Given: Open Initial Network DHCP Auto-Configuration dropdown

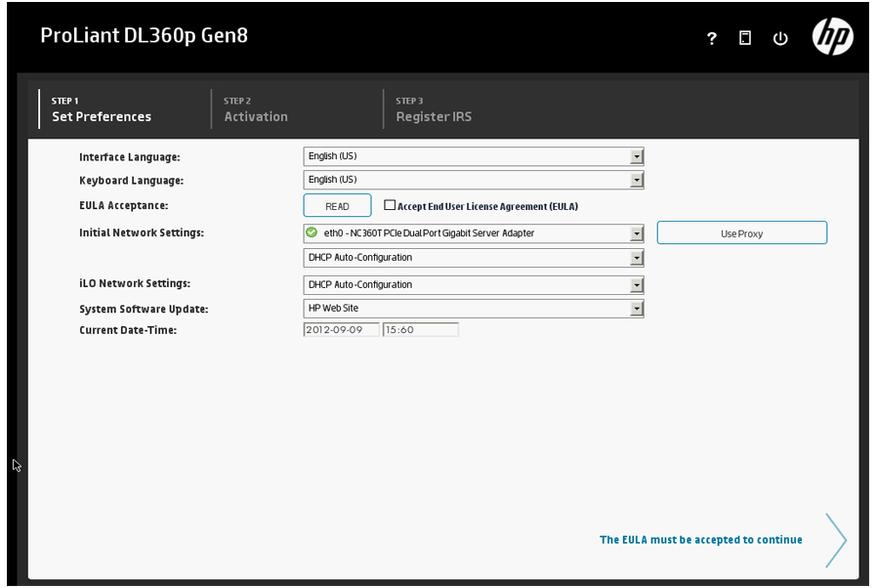Looking at the screenshot, I should (636, 258).
